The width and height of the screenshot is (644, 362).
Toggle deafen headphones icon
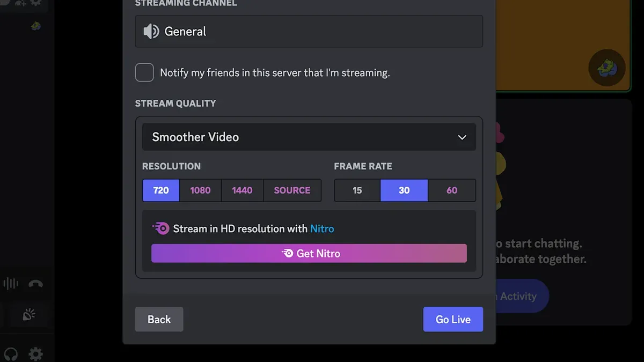[10, 354]
